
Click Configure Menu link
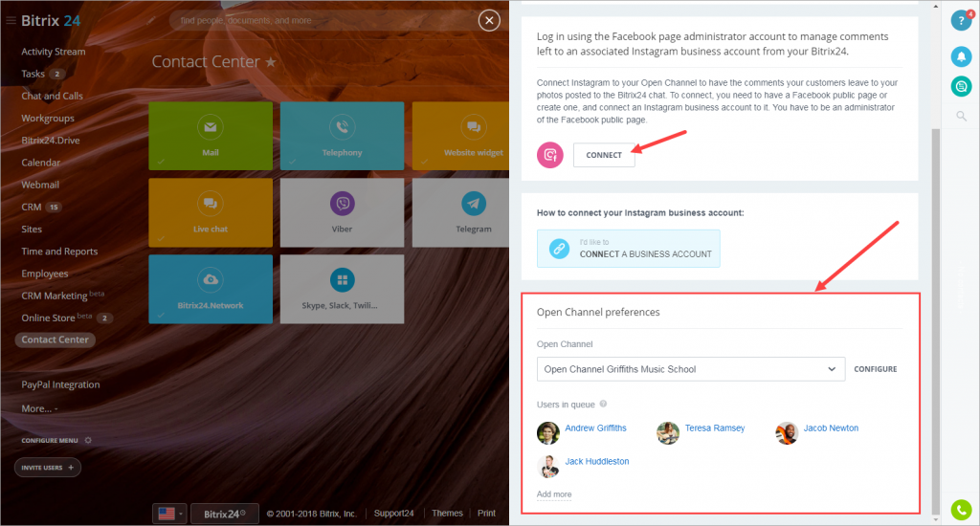[x=50, y=441]
